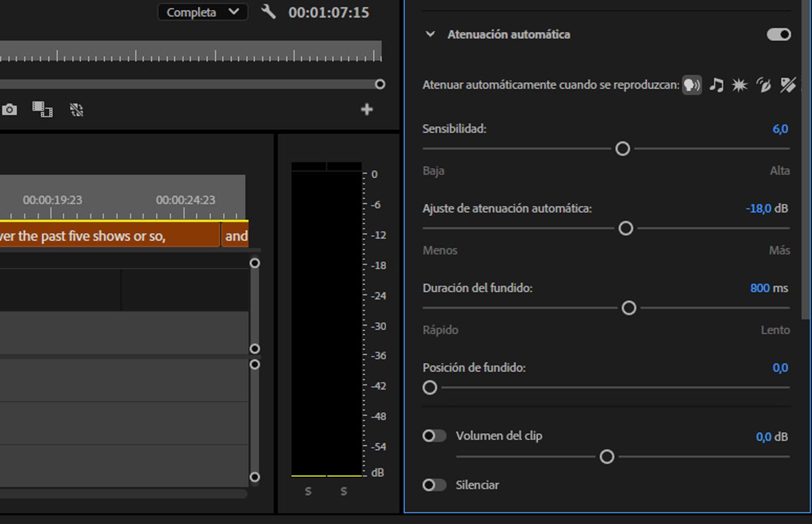
Task: Click the program monitor zoom bar end handle
Action: pos(380,84)
